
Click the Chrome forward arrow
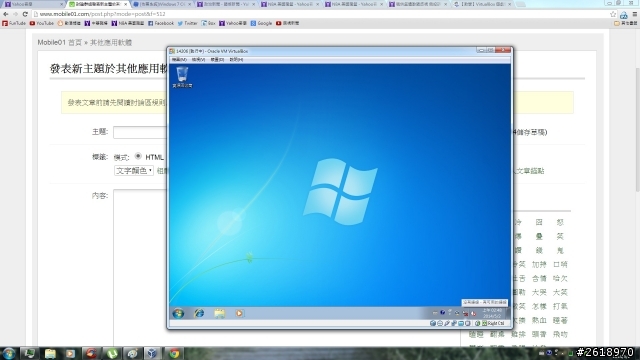[x=16, y=14]
